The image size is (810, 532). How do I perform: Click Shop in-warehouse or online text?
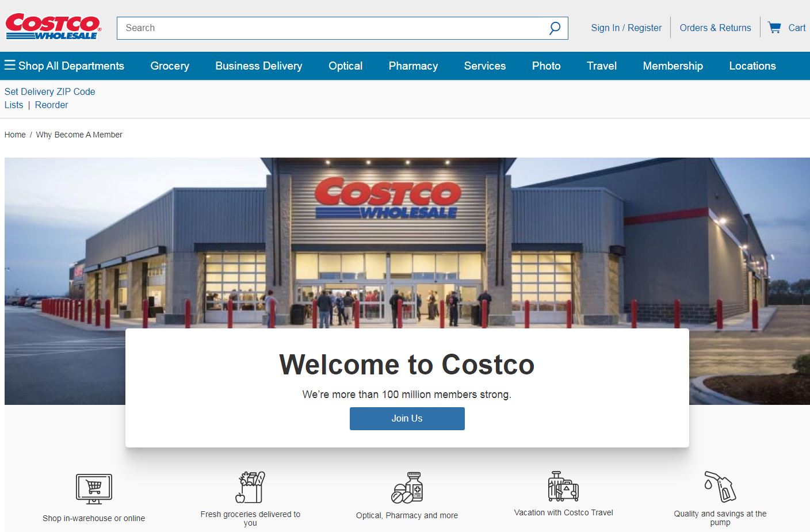point(94,518)
